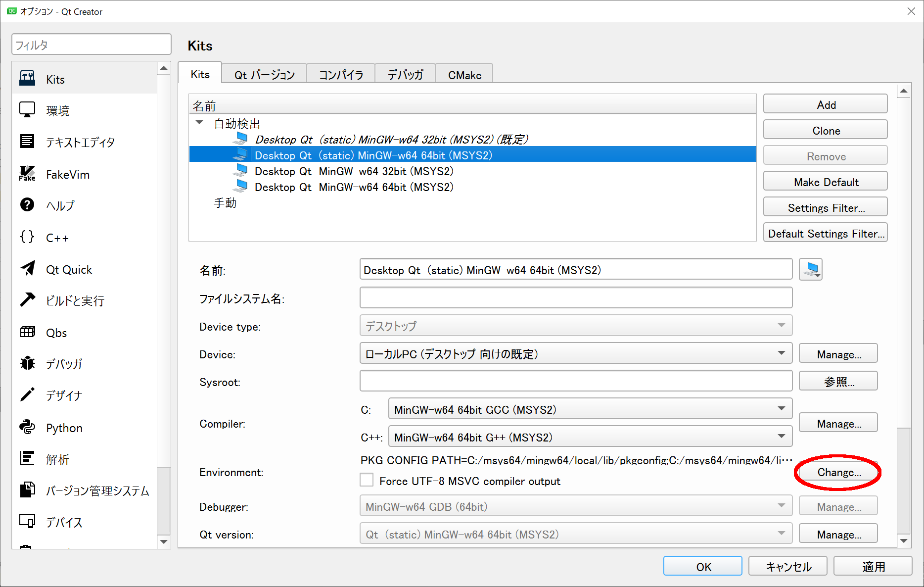This screenshot has height=587, width=924.
Task: Open the デザイナ pencil icon
Action: tap(27, 394)
